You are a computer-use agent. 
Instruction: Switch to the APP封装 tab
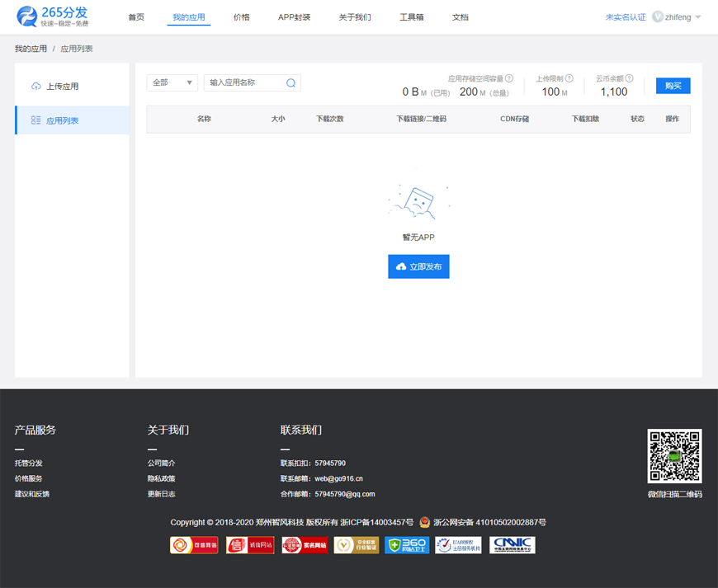[294, 17]
